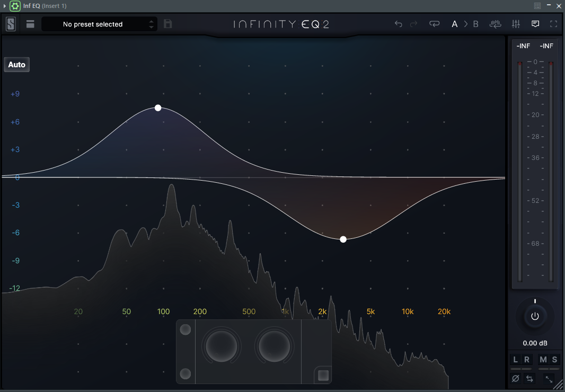Screen dimensions: 565x392
Task: Click the left knob in the band panel
Action: click(221, 346)
